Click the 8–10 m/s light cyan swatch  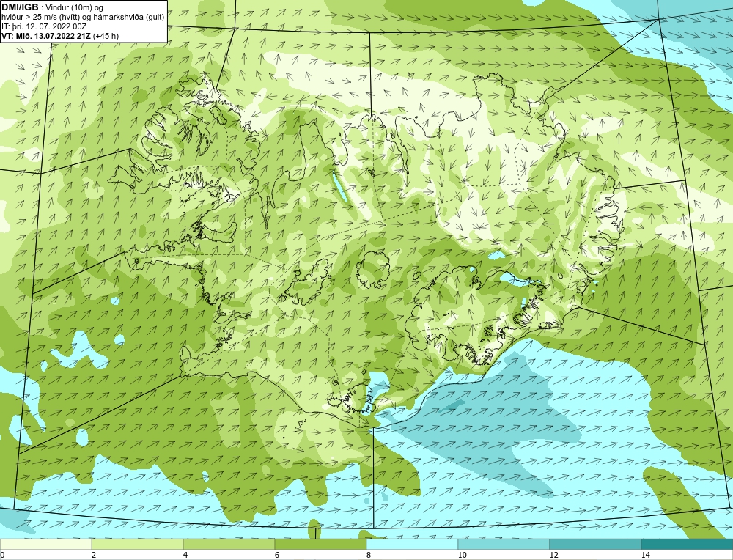click(412, 544)
